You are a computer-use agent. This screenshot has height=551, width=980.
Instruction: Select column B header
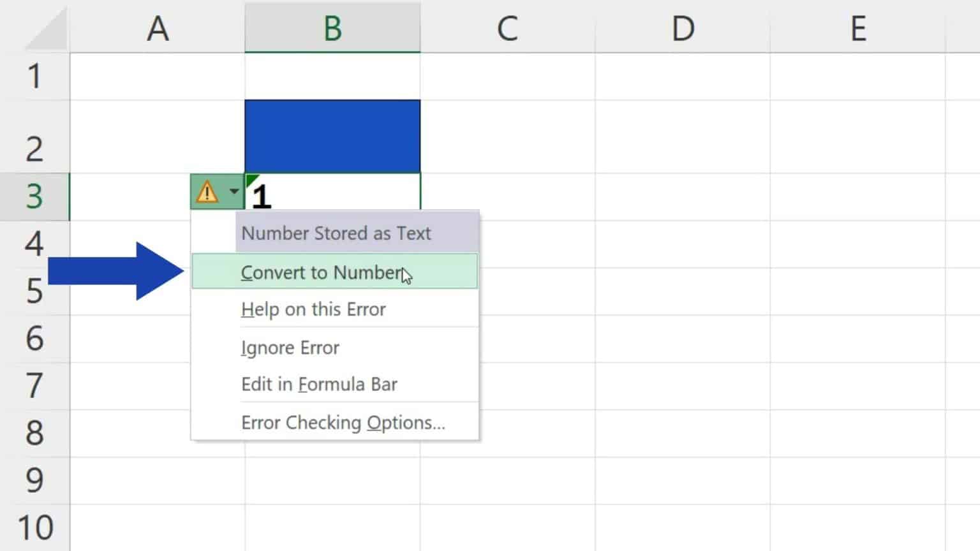[332, 28]
